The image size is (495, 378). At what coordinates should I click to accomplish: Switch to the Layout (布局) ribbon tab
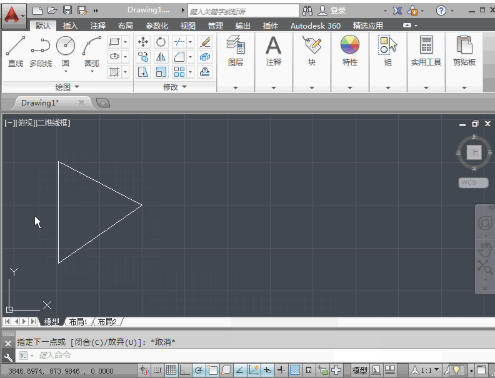click(x=126, y=25)
